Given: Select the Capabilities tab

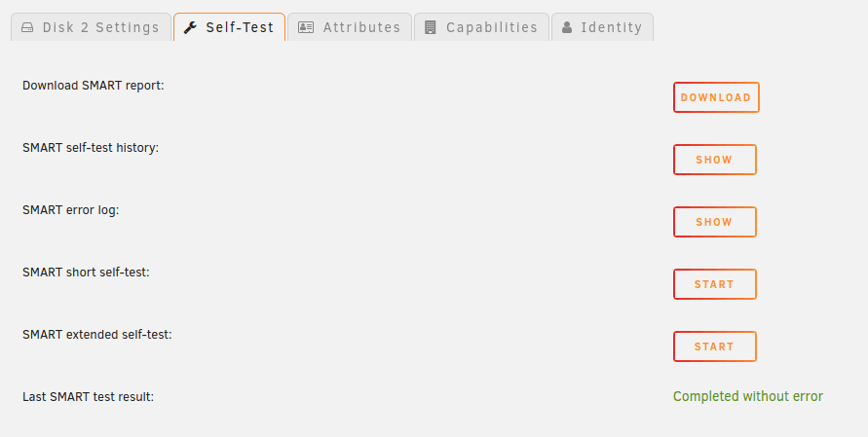Looking at the screenshot, I should coord(481,27).
